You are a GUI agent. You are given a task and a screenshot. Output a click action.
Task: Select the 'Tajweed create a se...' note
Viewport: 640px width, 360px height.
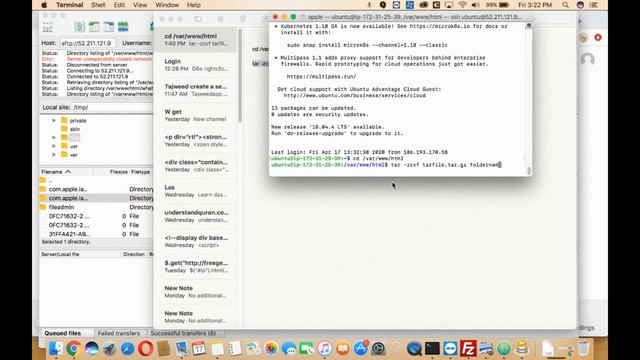tap(196, 90)
